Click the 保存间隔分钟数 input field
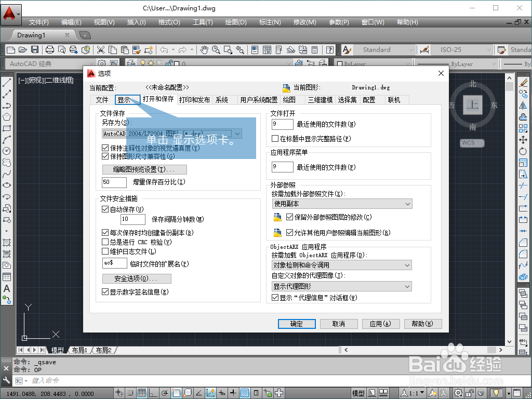Viewport: 532px width, 399px height. point(132,219)
